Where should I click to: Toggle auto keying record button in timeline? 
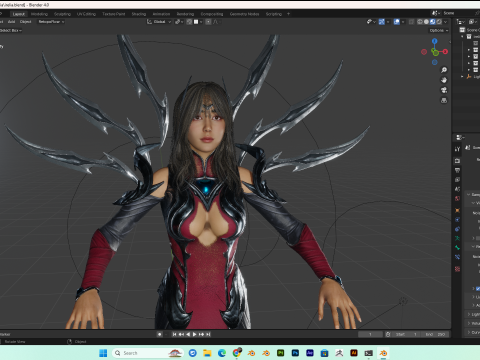coord(160,334)
